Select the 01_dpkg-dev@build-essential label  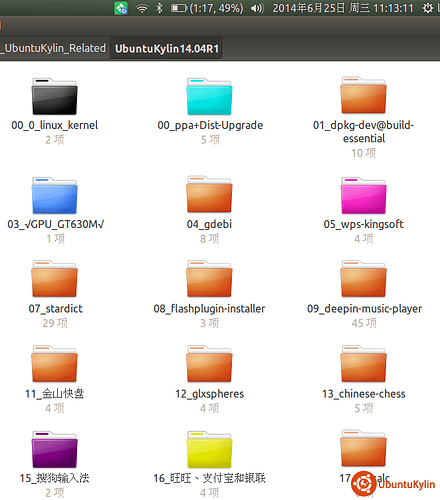tap(364, 132)
